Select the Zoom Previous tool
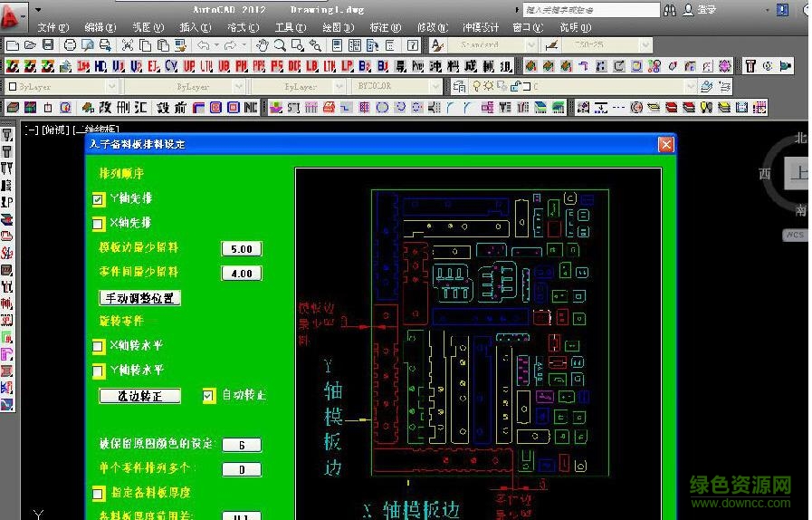812x520 pixels. (x=315, y=45)
